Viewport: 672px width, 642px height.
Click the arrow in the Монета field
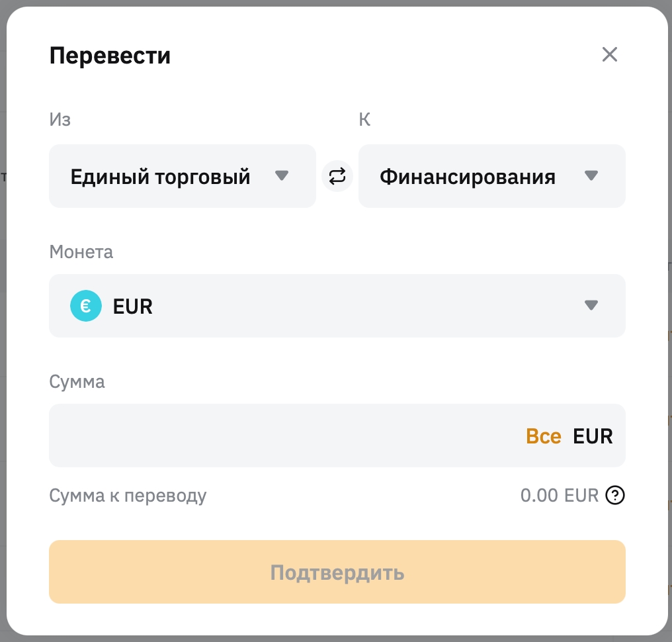click(x=591, y=306)
